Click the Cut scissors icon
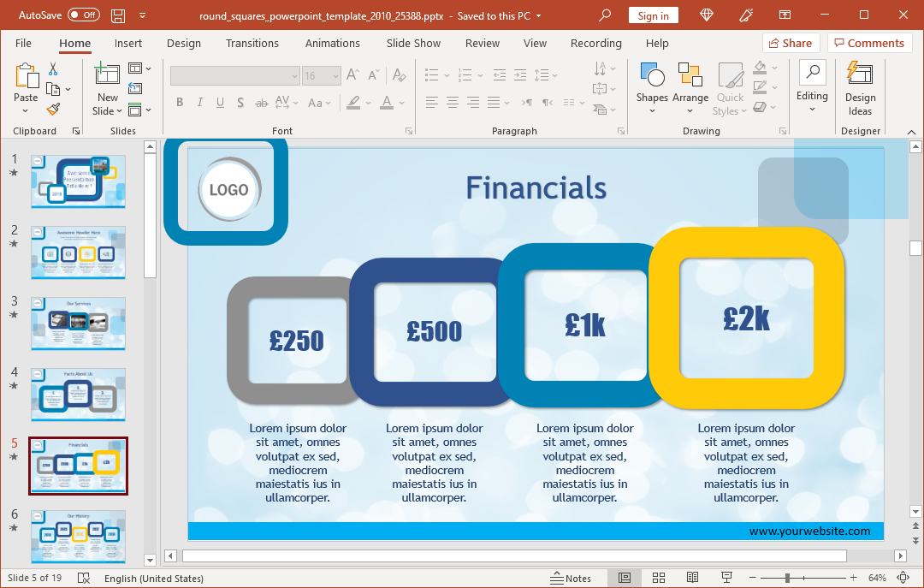Viewport: 924px width, 588px height. pos(53,69)
